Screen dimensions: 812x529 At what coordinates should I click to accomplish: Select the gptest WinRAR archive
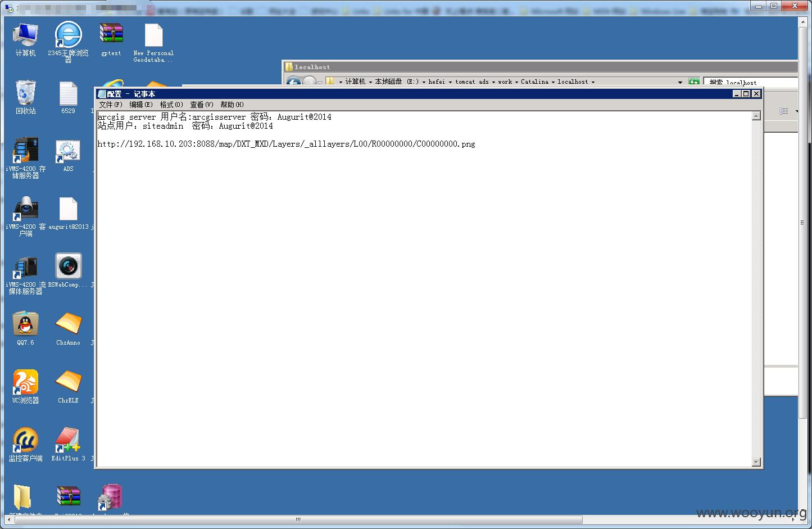(111, 39)
